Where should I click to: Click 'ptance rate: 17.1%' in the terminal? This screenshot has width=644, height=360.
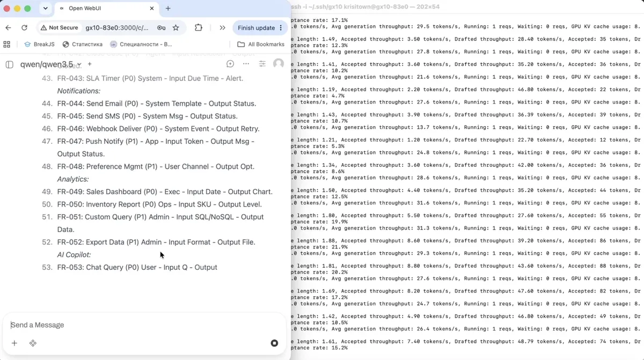tap(319, 20)
